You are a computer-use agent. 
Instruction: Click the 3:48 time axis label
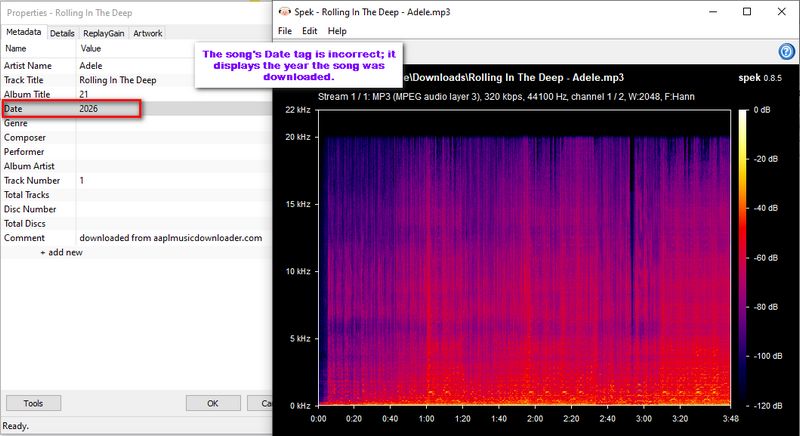click(731, 419)
